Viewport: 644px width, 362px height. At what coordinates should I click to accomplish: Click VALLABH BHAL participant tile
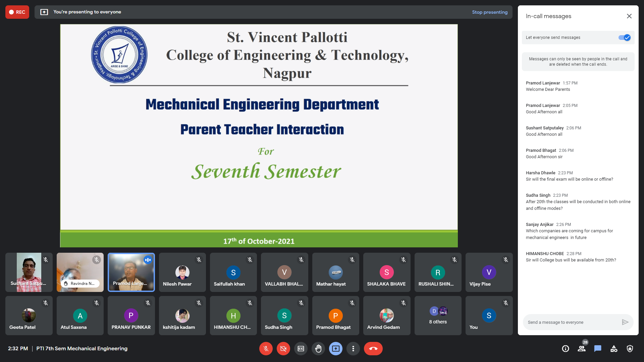[x=284, y=272]
